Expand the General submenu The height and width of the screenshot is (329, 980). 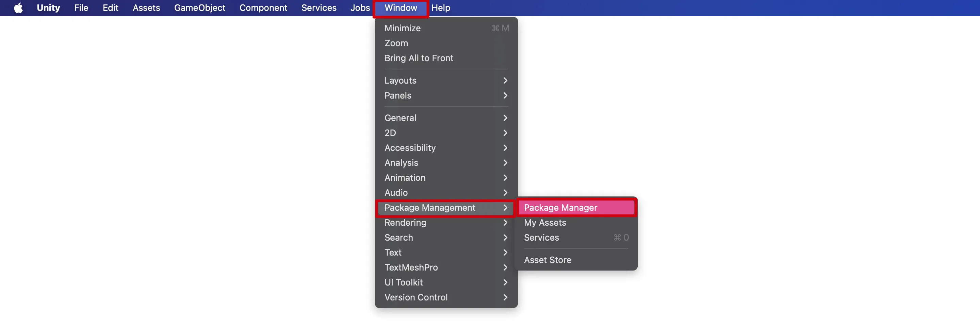[446, 118]
